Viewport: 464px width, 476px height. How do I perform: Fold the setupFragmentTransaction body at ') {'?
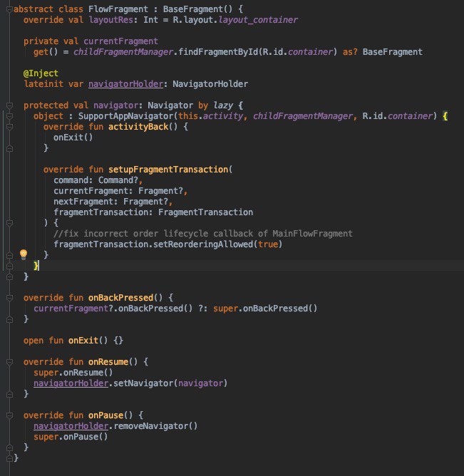point(9,223)
